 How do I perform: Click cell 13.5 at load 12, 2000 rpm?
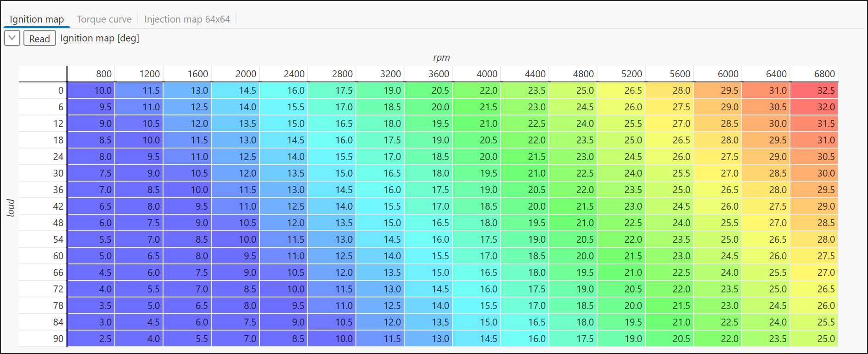(236, 124)
